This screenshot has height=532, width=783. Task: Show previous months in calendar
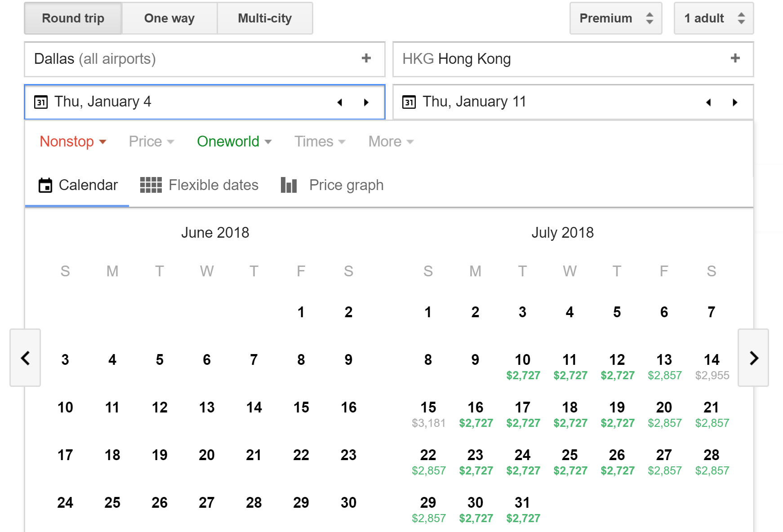26,358
